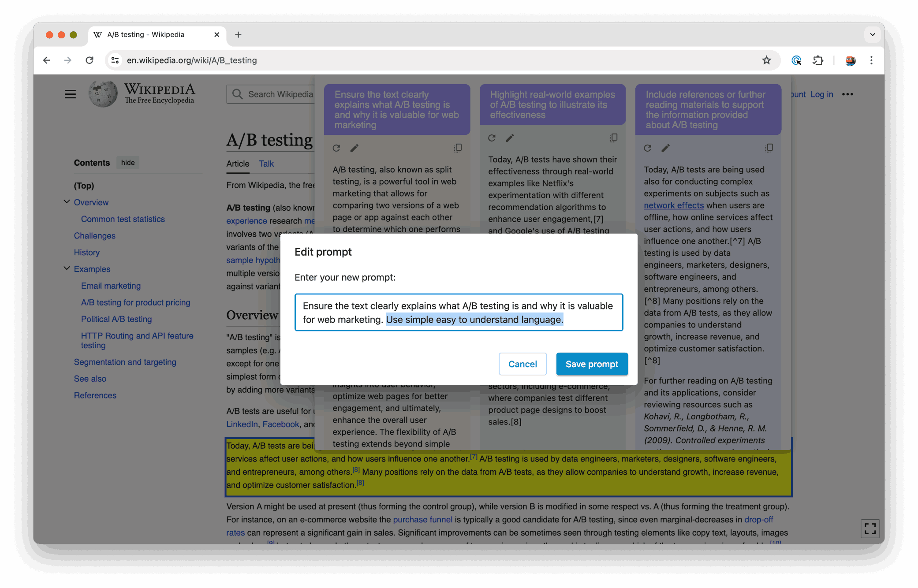Click the pencil edit icon on second prompt card
Image resolution: width=918 pixels, height=588 pixels.
click(x=510, y=138)
